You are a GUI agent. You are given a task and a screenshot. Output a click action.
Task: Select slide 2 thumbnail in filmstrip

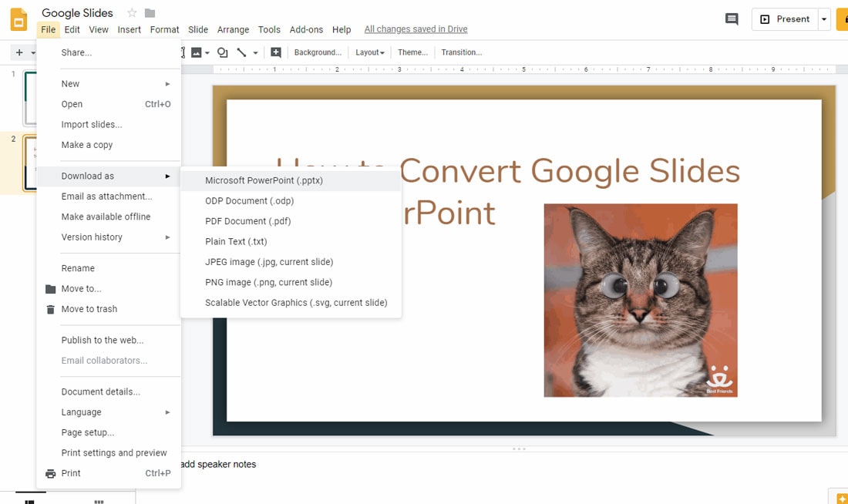(30, 163)
